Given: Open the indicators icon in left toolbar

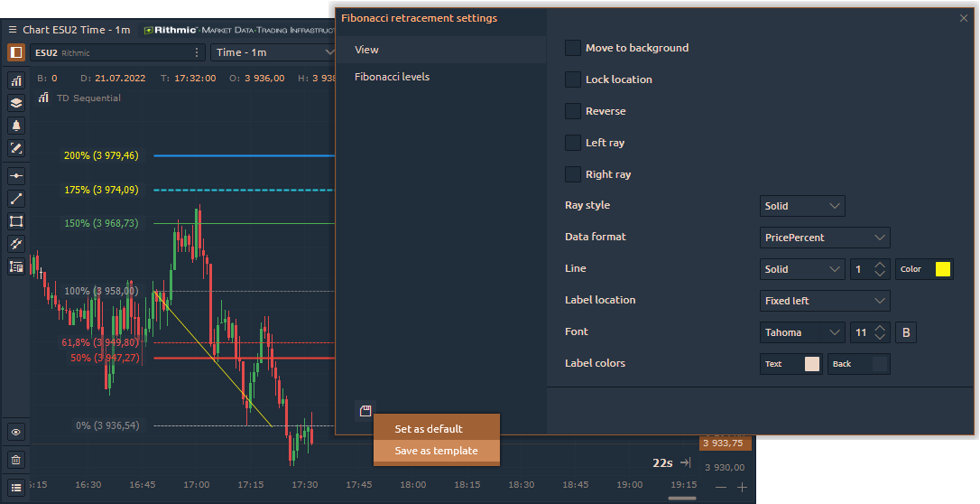Looking at the screenshot, I should click(x=16, y=80).
